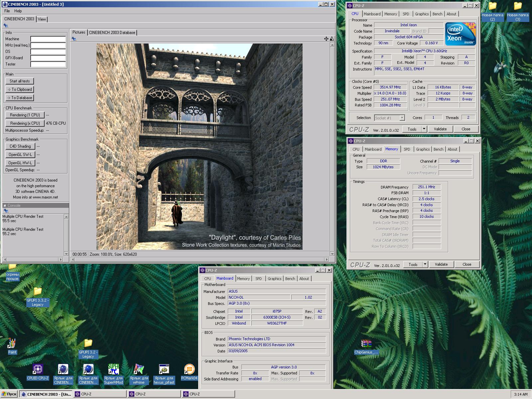Click the 476 CB-CPU result value
Screen dimensions: 532x399
tap(56, 123)
